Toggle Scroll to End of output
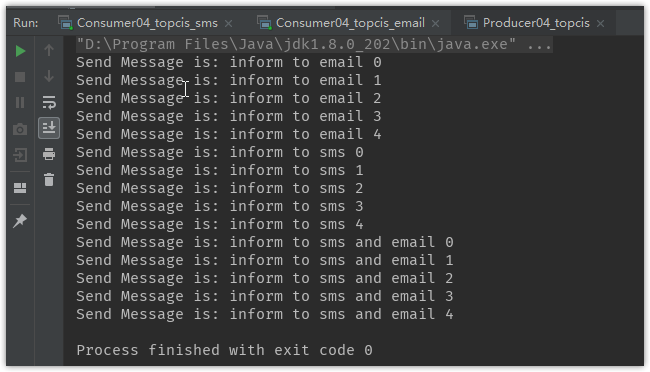The width and height of the screenshot is (650, 372). click(49, 128)
